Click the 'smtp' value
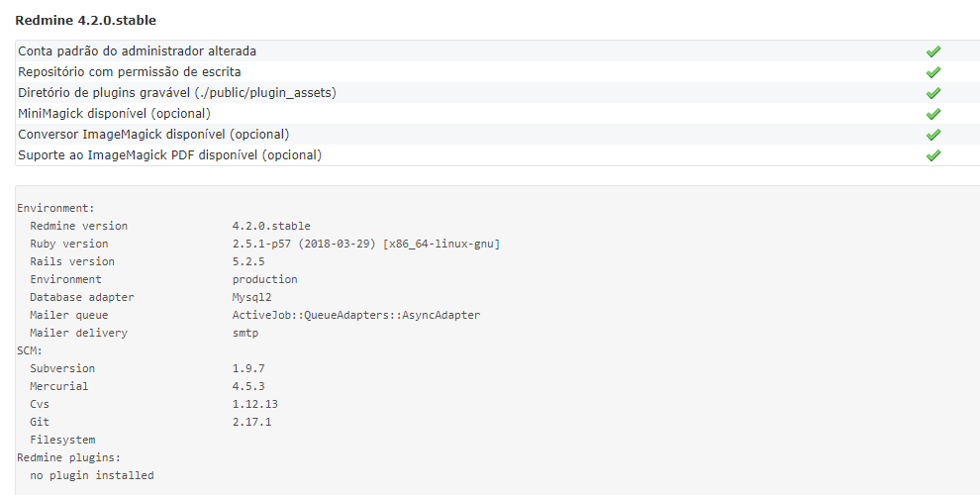 coord(245,333)
